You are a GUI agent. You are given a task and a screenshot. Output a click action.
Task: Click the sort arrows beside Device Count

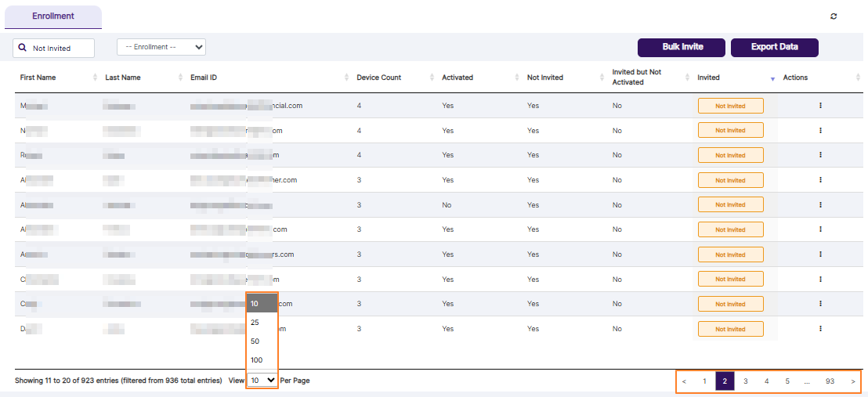[x=432, y=78]
